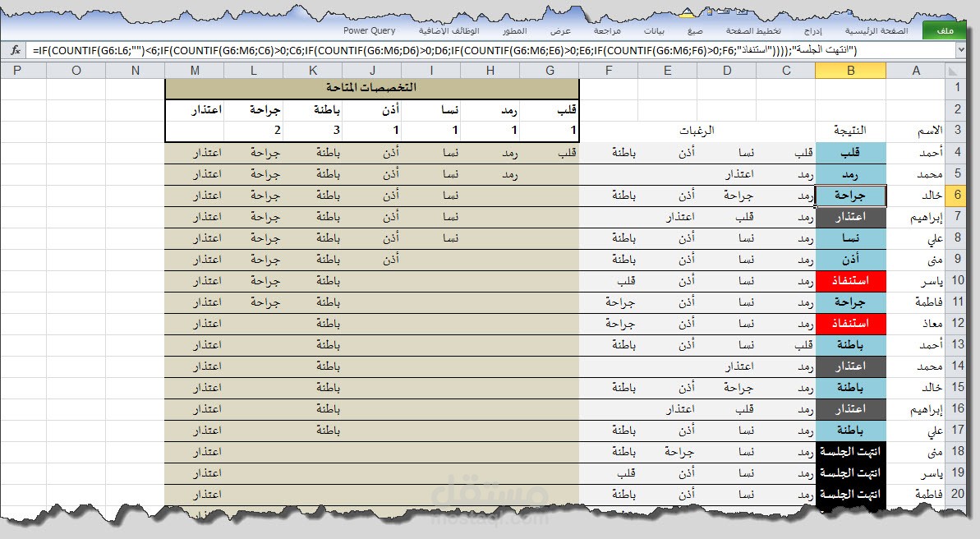Select row 10 header
Viewport: 980px width, 539px height.
coord(957,280)
